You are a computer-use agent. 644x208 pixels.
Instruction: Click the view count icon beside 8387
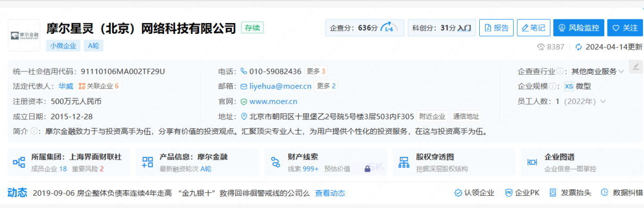pos(540,47)
